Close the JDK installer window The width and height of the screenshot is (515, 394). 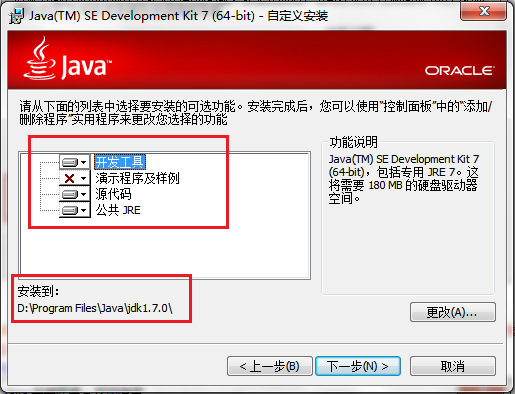pos(484,11)
